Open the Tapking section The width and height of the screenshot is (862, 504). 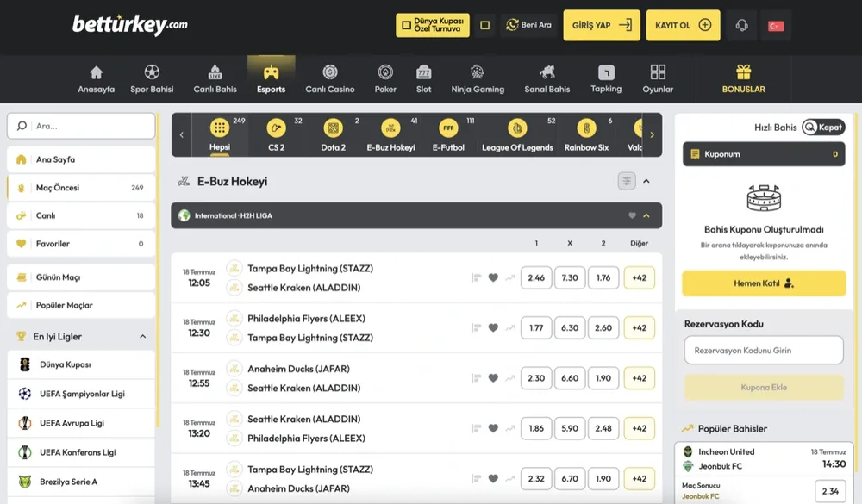pos(606,79)
